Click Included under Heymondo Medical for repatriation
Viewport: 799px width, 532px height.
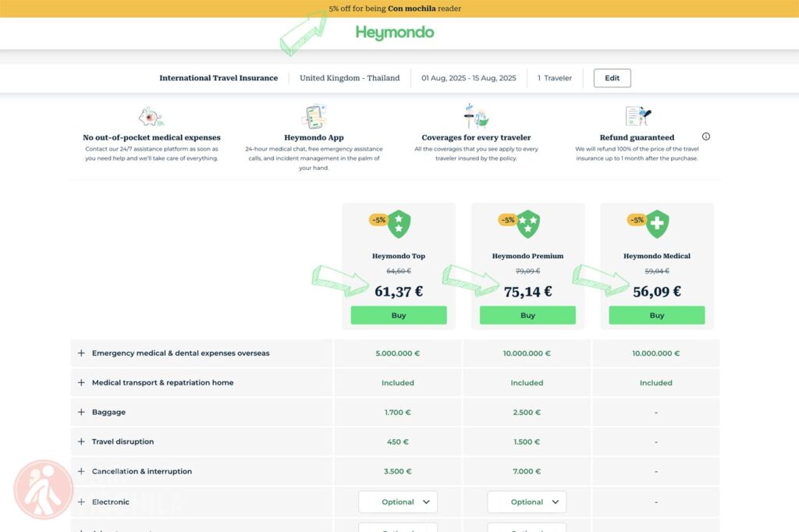(655, 383)
